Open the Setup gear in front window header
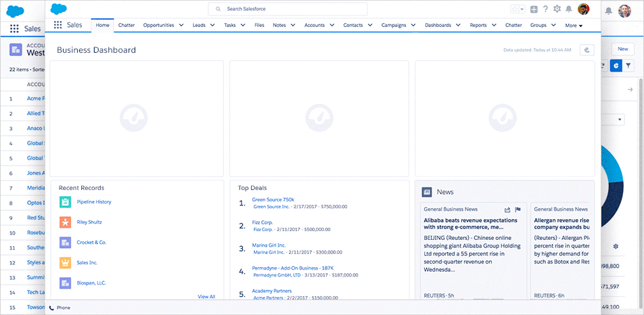Viewport: 644px width, 315px height. [x=557, y=9]
